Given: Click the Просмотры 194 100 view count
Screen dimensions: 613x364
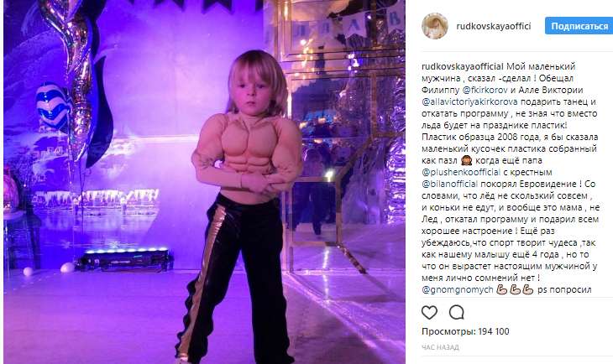Looking at the screenshot, I should (x=465, y=331).
